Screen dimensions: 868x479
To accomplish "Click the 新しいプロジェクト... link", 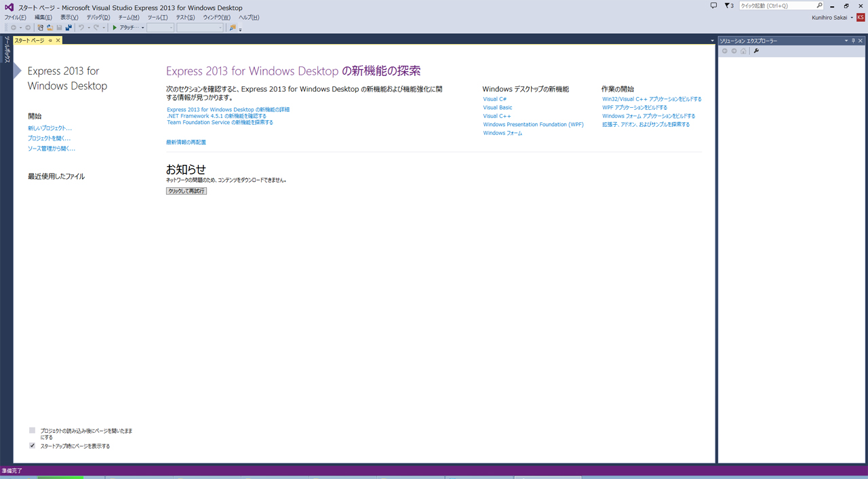I will point(50,128).
